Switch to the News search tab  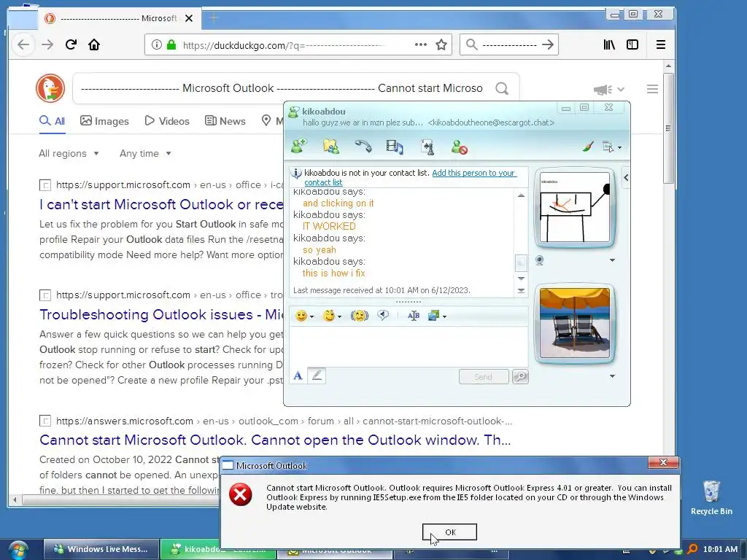225,121
